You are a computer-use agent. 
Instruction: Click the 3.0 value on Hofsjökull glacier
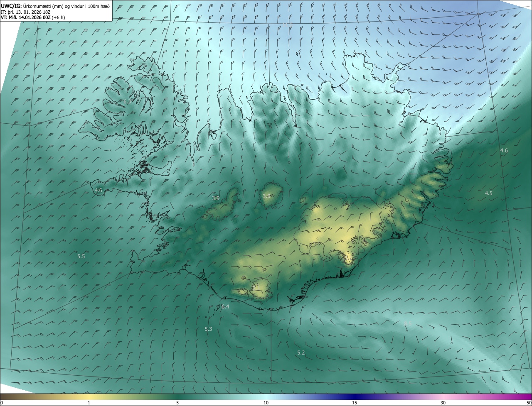click(x=267, y=196)
